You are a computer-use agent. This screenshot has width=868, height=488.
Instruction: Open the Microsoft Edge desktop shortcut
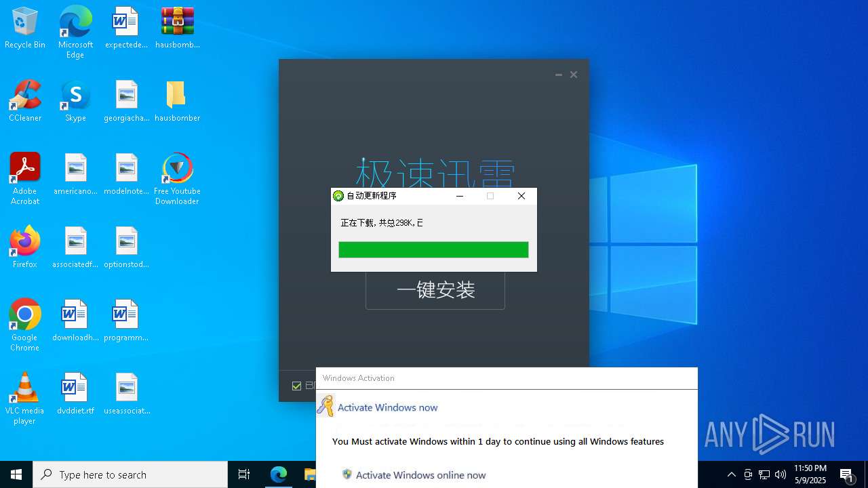pos(75,32)
